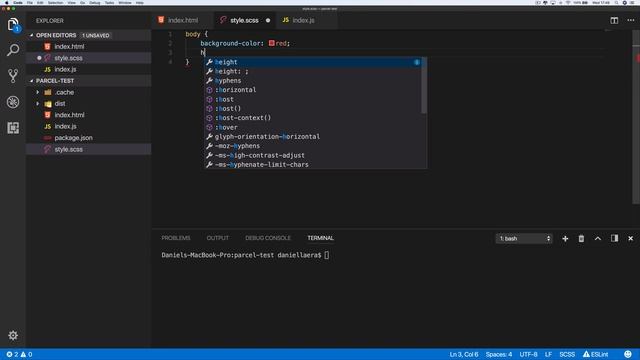Change end of line sequence LF
The image size is (640, 360).
(548, 354)
